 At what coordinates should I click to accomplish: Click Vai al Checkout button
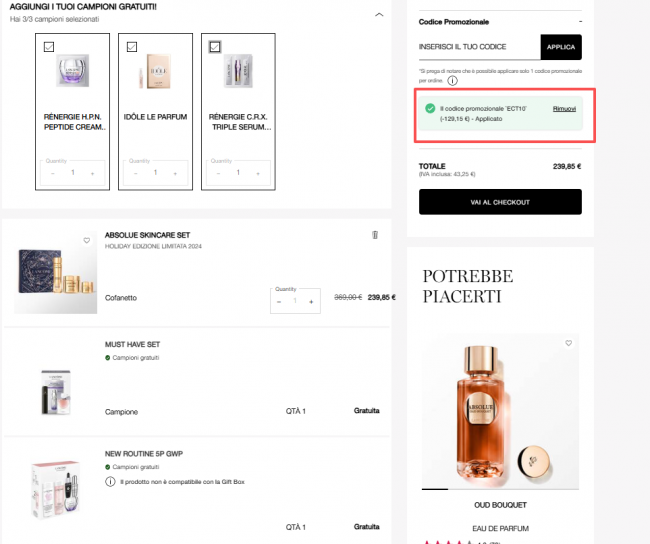point(500,202)
